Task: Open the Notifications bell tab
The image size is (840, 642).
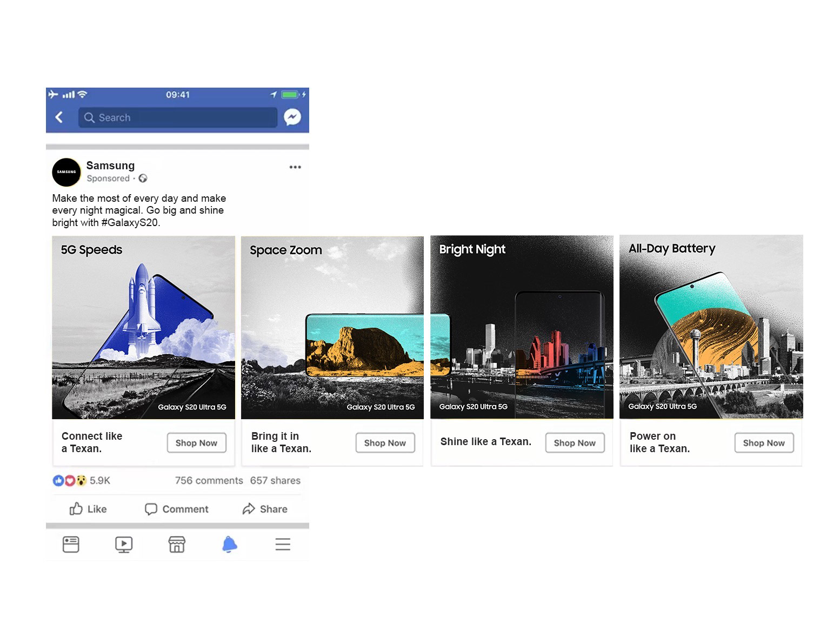Action: (230, 544)
